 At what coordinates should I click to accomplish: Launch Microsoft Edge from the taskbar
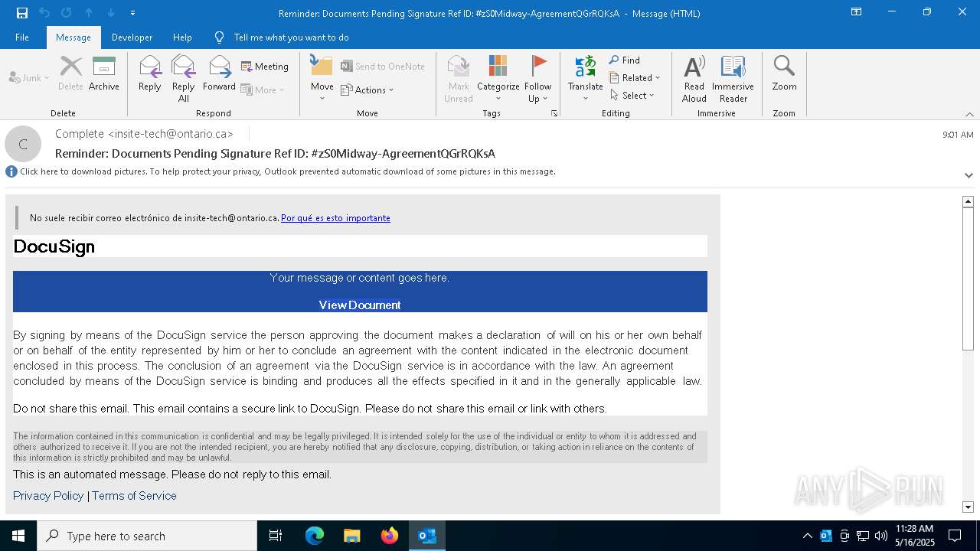click(x=315, y=536)
